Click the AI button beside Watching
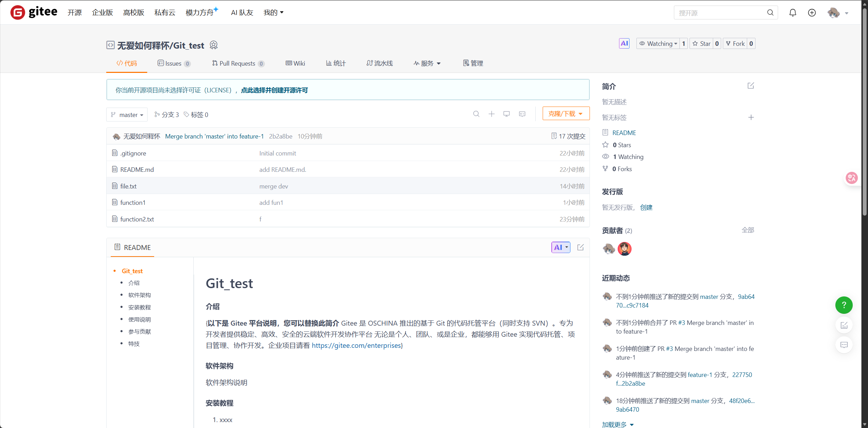 click(x=624, y=43)
